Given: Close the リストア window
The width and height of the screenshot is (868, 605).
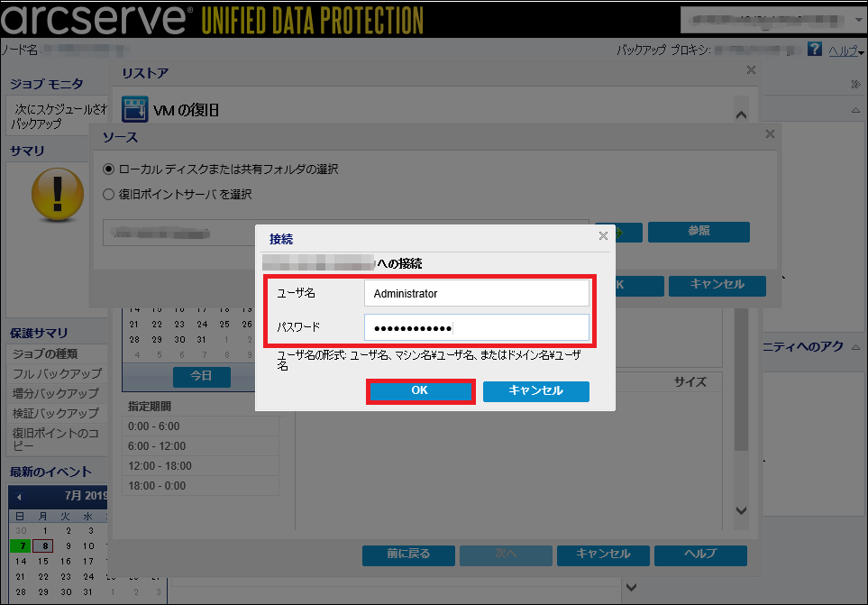Looking at the screenshot, I should point(751,69).
